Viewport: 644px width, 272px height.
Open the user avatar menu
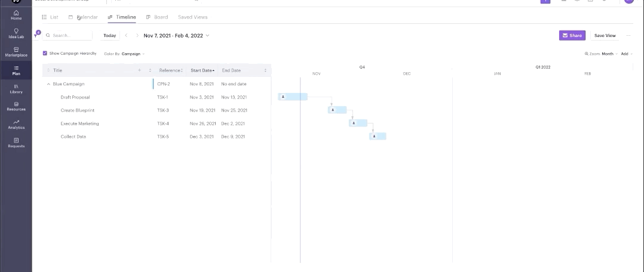629,1
